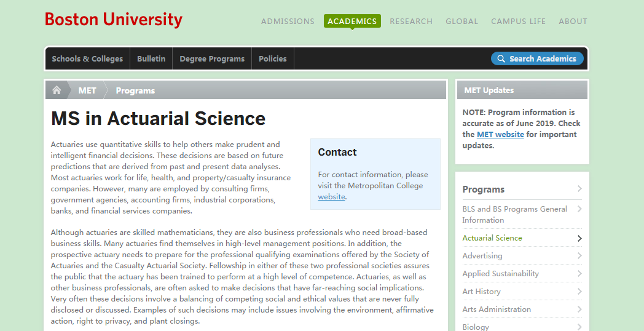Screen dimensions: 644x331
Task: Open the Campus Life page
Action: point(518,21)
